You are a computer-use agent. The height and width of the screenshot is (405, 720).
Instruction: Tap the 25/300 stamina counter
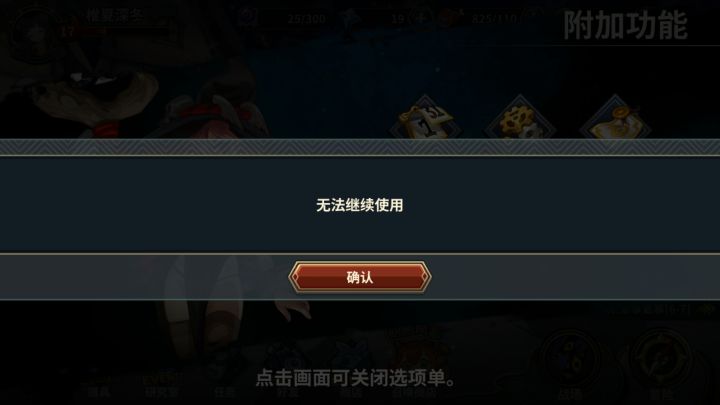[307, 19]
